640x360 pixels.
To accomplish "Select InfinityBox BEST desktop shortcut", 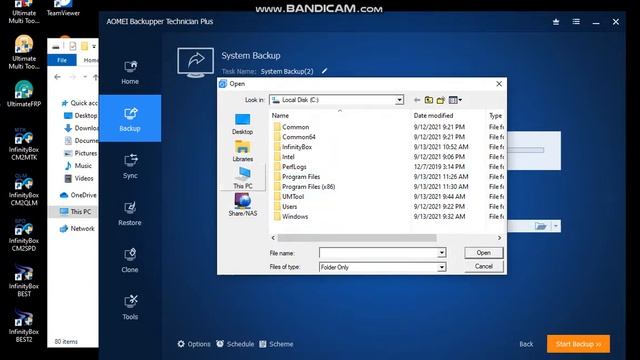I will pos(24,280).
